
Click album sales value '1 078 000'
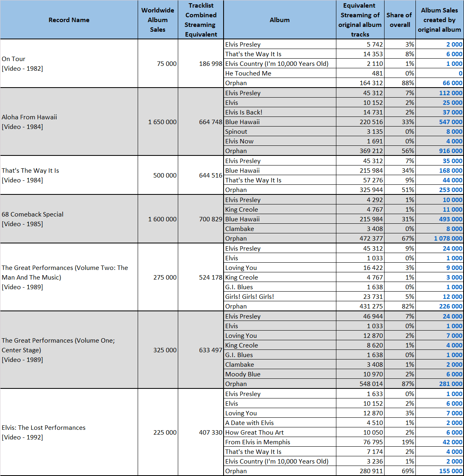(448, 238)
